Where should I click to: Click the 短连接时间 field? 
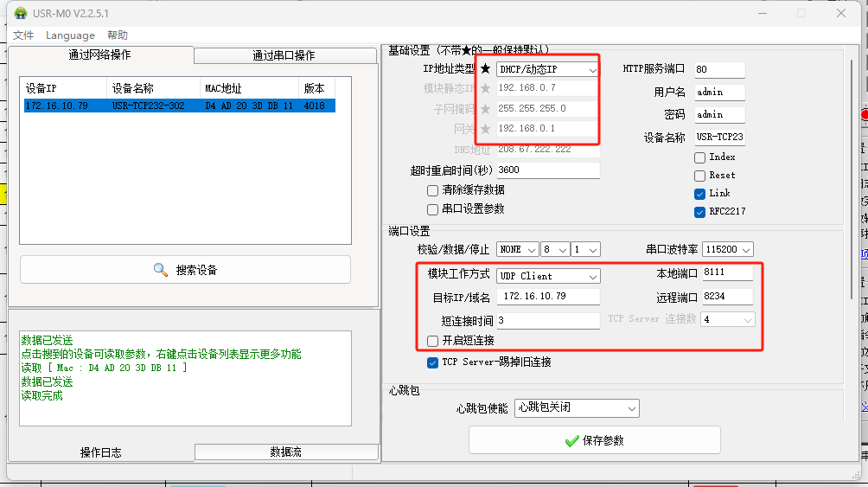[548, 321]
